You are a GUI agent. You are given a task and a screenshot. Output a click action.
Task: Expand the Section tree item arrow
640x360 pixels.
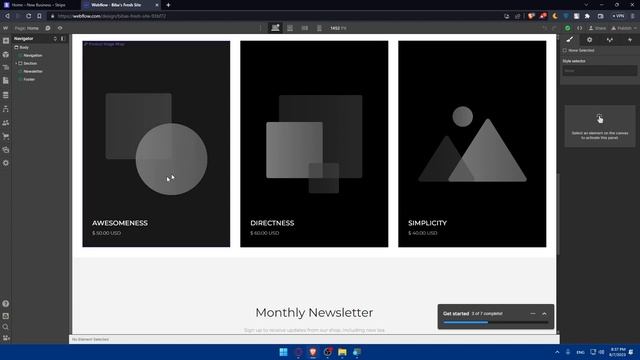(x=16, y=64)
